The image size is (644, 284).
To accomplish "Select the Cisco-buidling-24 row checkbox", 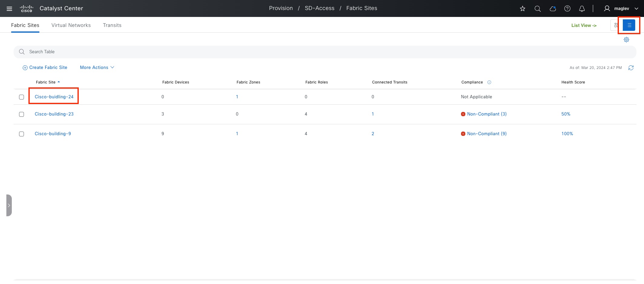I will [21, 97].
